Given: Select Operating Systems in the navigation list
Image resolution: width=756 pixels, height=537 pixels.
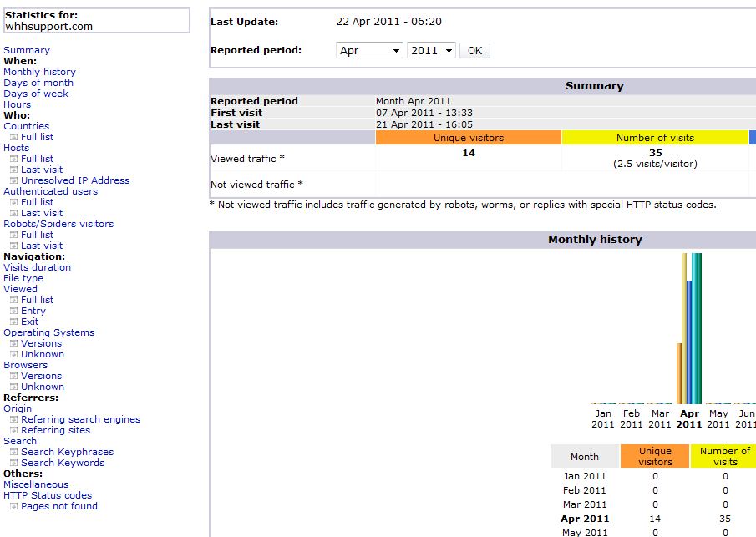Looking at the screenshot, I should (x=48, y=332).
